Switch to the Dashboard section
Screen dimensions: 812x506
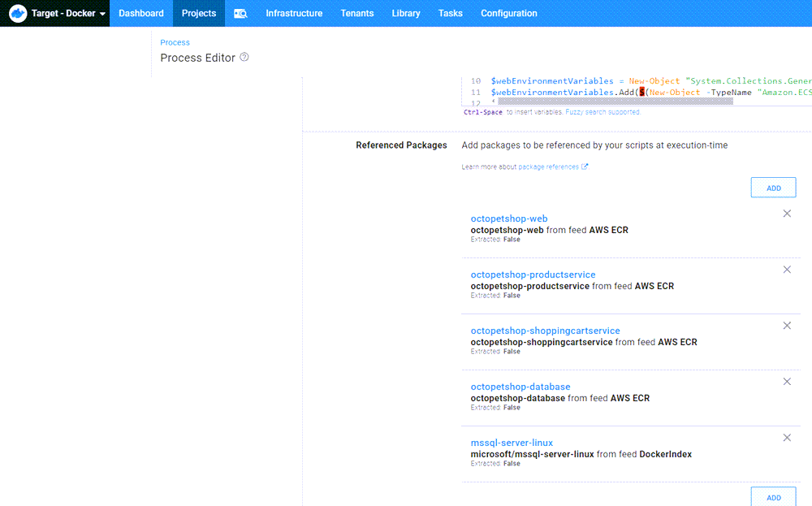click(x=140, y=13)
